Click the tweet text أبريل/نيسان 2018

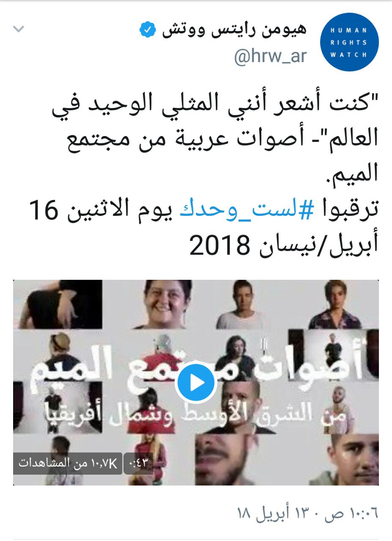[282, 246]
